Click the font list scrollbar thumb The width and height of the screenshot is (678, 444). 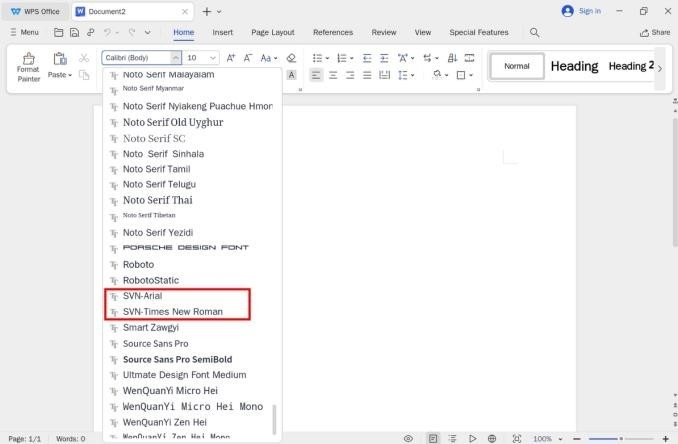[274, 419]
